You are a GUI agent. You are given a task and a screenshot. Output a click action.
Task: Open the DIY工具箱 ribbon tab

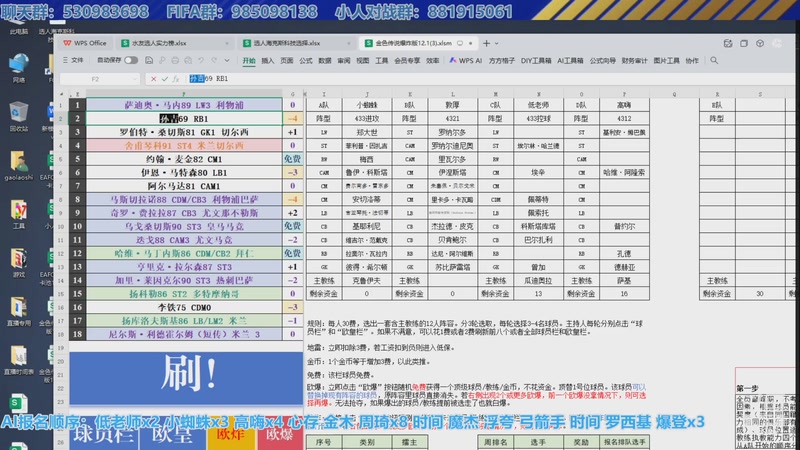click(x=536, y=61)
